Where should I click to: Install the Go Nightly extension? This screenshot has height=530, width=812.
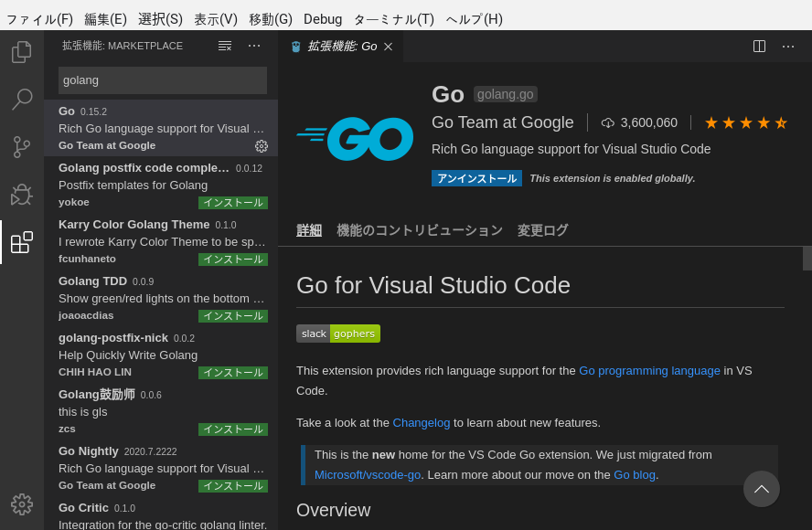coord(233,486)
